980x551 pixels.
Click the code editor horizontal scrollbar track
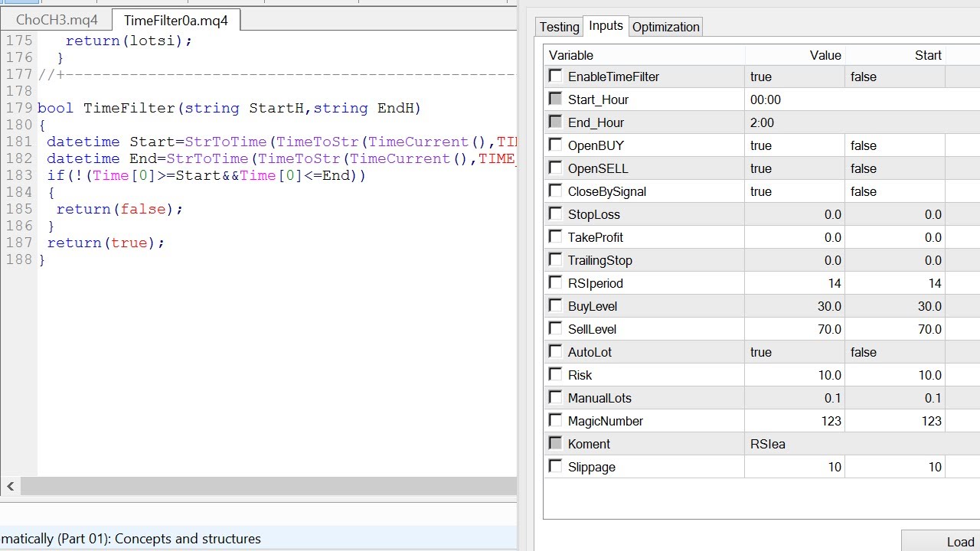coord(268,486)
